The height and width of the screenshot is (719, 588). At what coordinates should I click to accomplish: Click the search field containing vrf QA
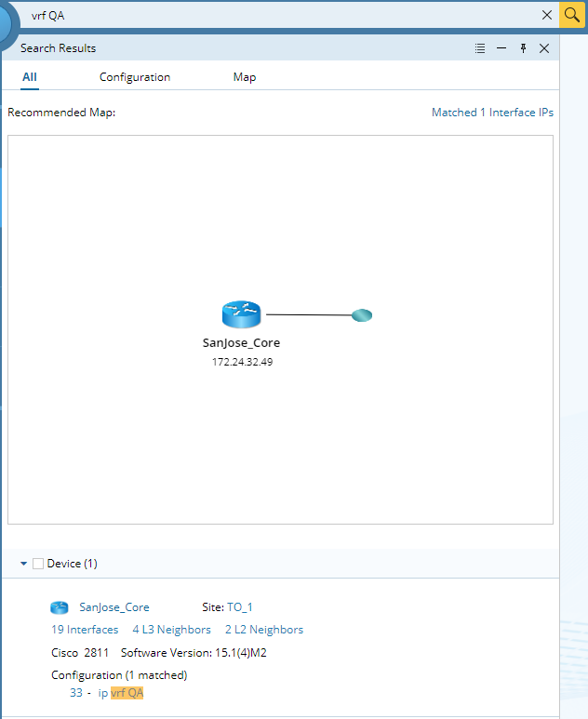click(x=285, y=15)
